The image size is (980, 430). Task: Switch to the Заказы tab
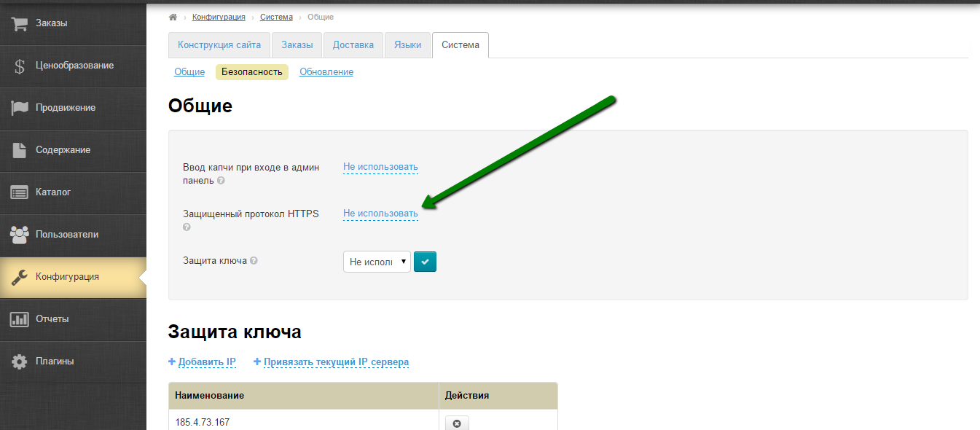point(297,45)
